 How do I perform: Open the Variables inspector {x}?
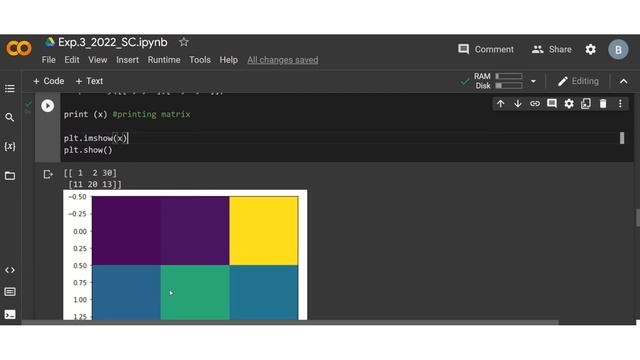coord(10,146)
